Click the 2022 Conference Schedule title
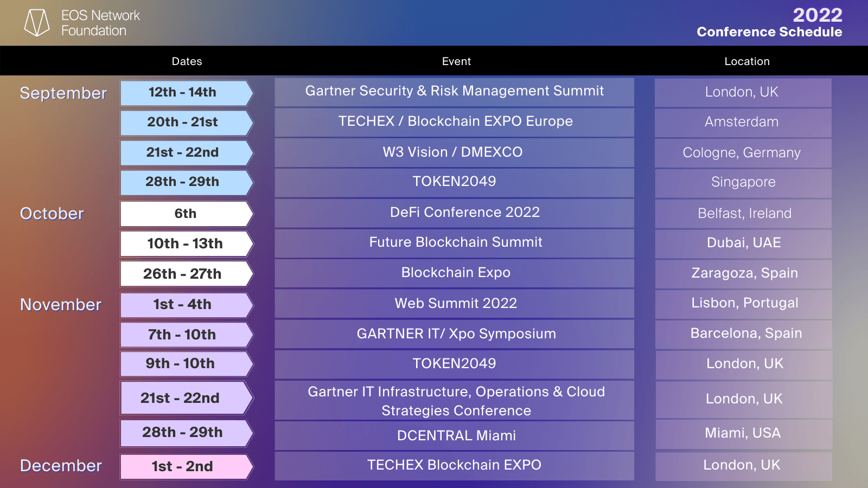 [769, 23]
